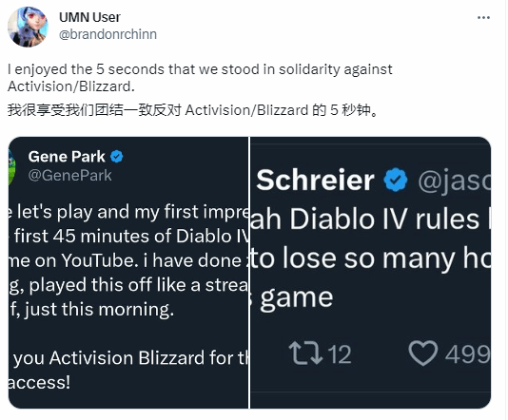Image resolution: width=508 pixels, height=420 pixels.
Task: Click the Chinese translation line of tweet
Action: [x=192, y=110]
